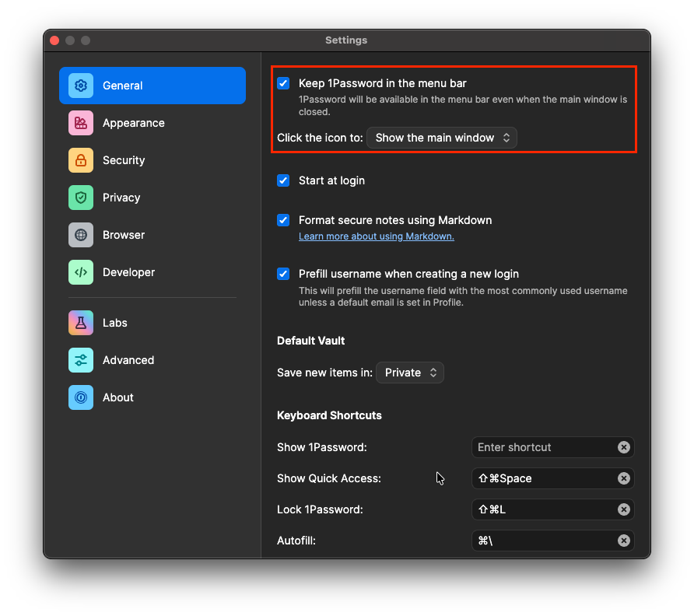The image size is (694, 616).
Task: Clear the Show Quick Access shortcut
Action: 623,478
